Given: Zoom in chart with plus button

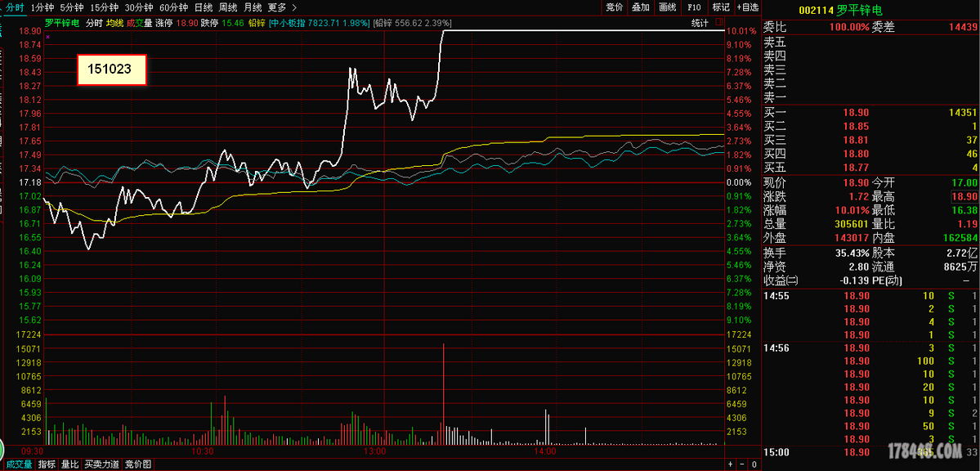Looking at the screenshot, I should point(731,464).
